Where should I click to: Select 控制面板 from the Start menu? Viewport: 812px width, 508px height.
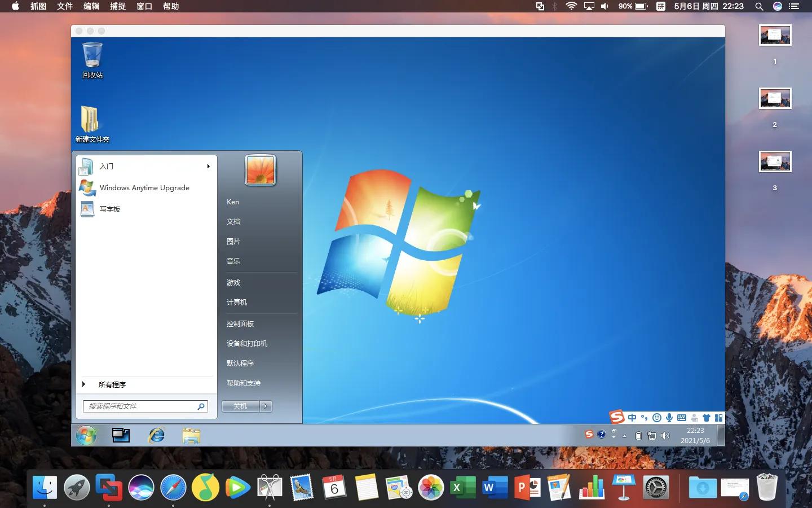click(x=240, y=323)
